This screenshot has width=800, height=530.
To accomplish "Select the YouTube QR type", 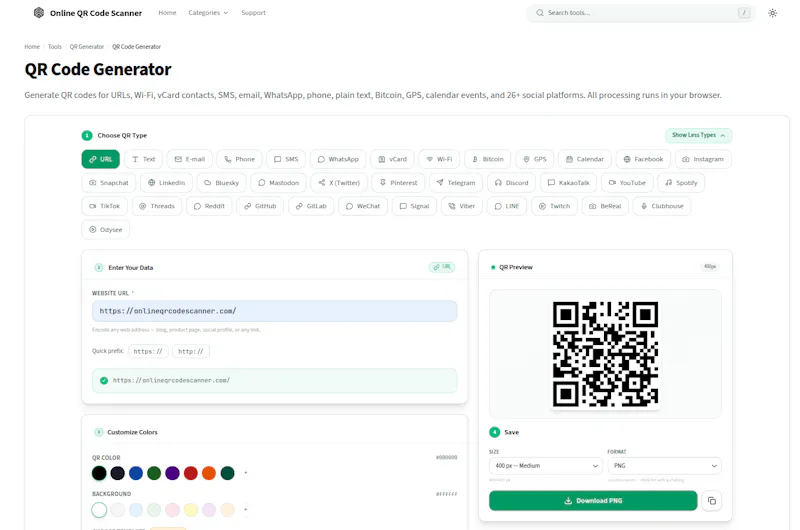I will point(627,183).
